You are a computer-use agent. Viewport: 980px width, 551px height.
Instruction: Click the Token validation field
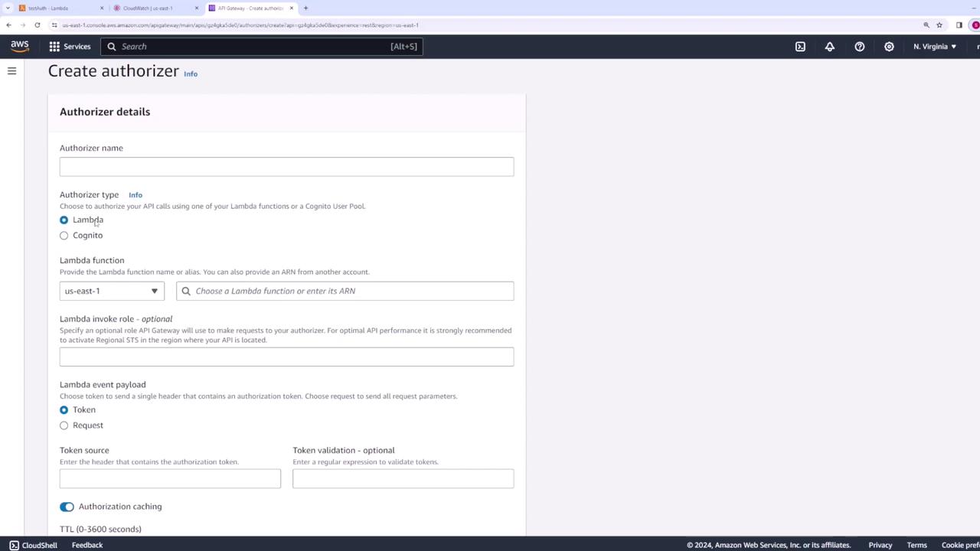click(x=403, y=478)
